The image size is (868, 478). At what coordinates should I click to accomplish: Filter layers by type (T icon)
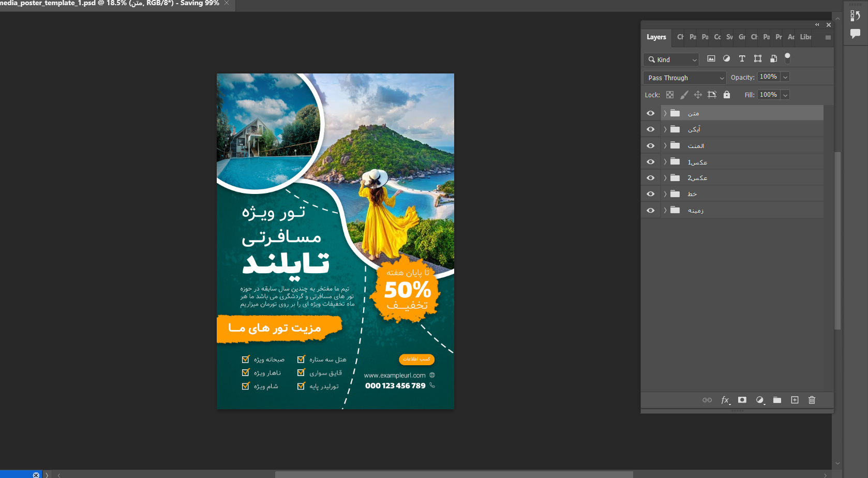[x=742, y=59]
